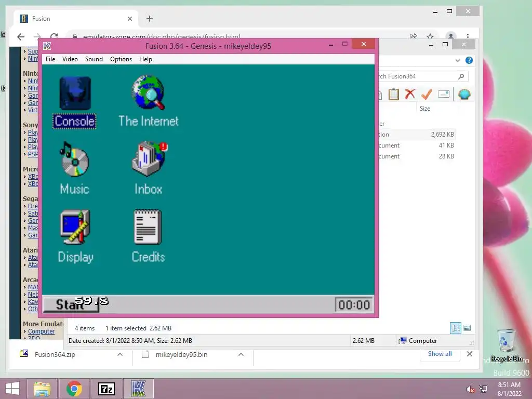Click the Fusion emulator taskbar icon
Image resolution: width=532 pixels, height=399 pixels.
click(x=138, y=389)
